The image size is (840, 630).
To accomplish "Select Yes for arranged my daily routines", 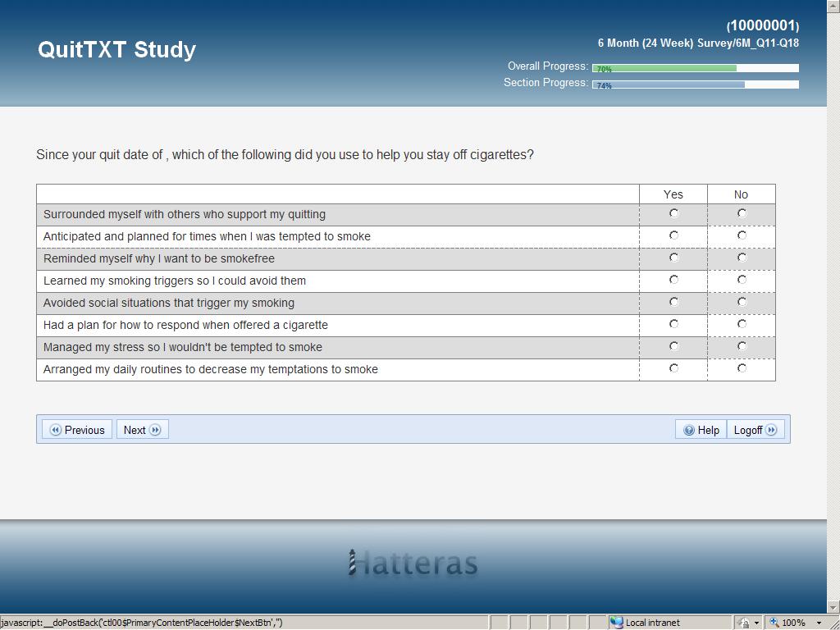I will pyautogui.click(x=673, y=368).
